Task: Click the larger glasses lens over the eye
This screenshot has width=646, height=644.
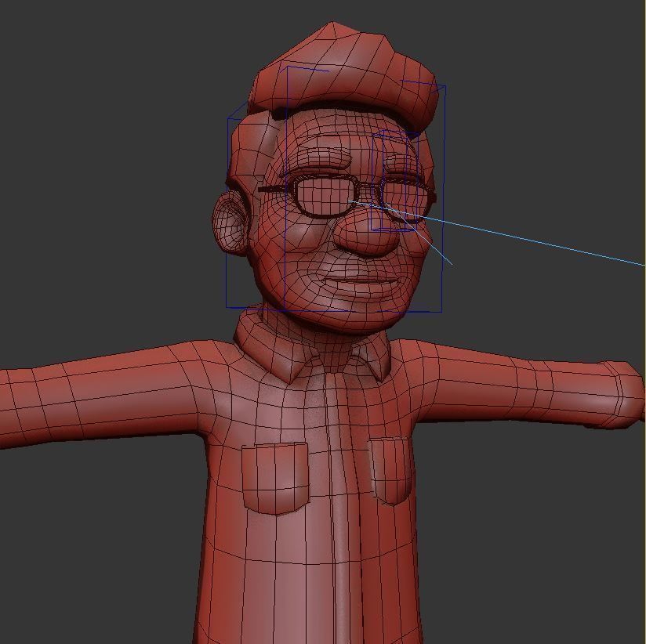Action: pos(325,197)
